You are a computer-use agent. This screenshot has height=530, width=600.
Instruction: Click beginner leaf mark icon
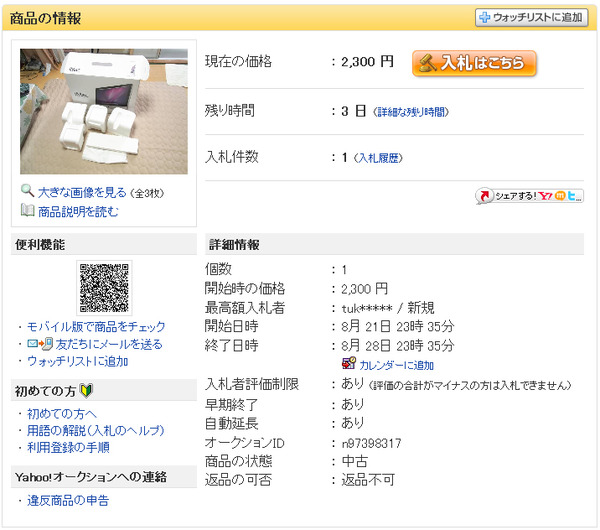(x=86, y=391)
